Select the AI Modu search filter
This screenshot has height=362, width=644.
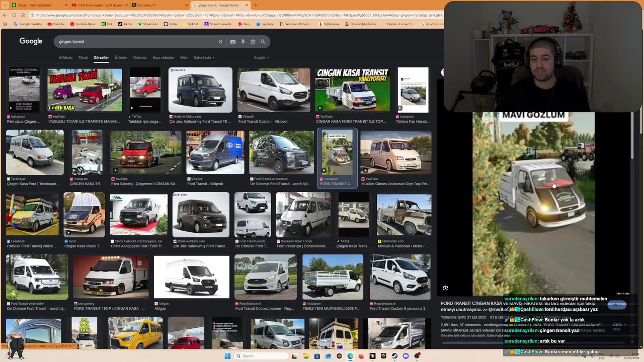pyautogui.click(x=65, y=58)
